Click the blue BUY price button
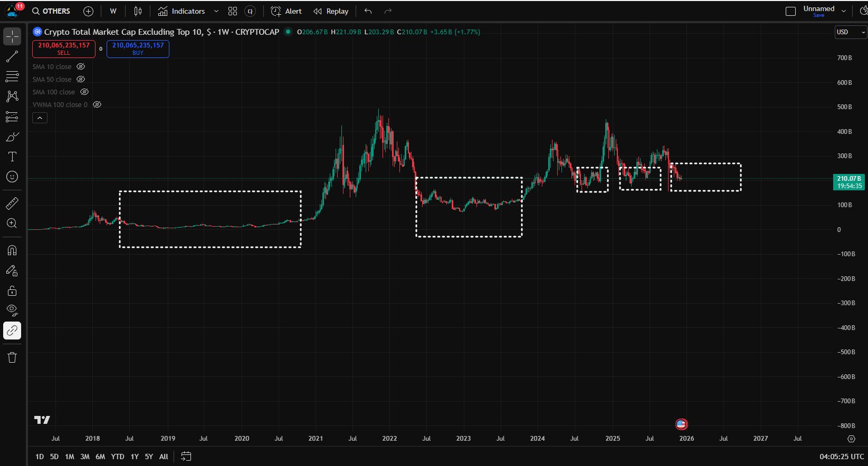 pyautogui.click(x=138, y=48)
